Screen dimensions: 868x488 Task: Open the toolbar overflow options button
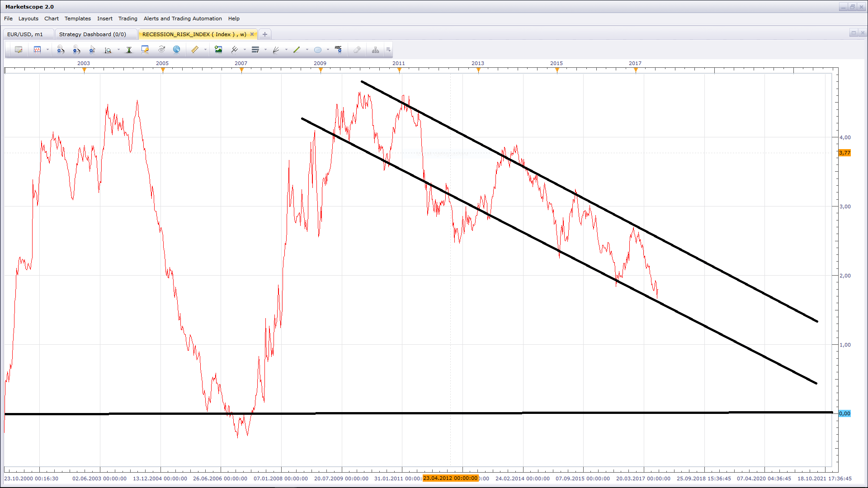388,50
